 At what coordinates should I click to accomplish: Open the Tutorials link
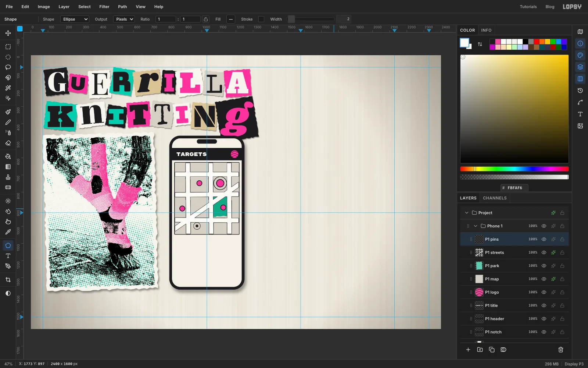click(528, 7)
